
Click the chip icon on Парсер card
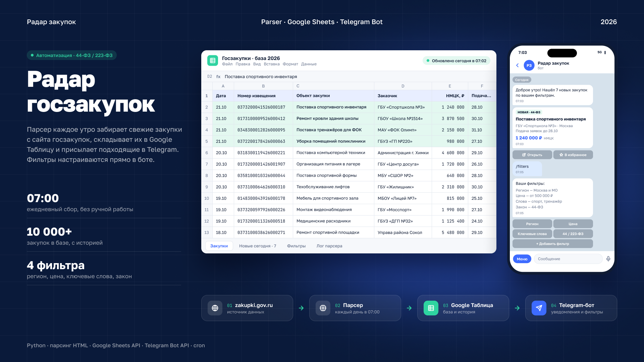point(323,308)
